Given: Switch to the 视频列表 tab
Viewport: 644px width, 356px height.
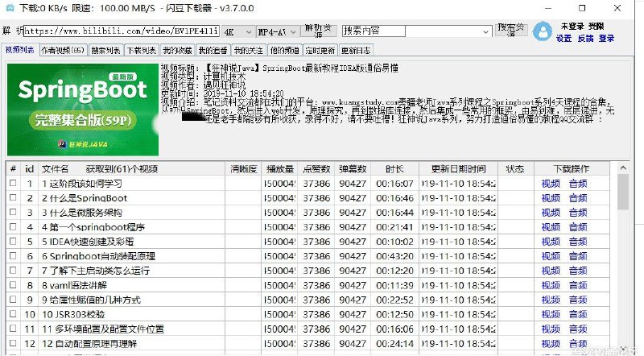Looking at the screenshot, I should (x=19, y=50).
